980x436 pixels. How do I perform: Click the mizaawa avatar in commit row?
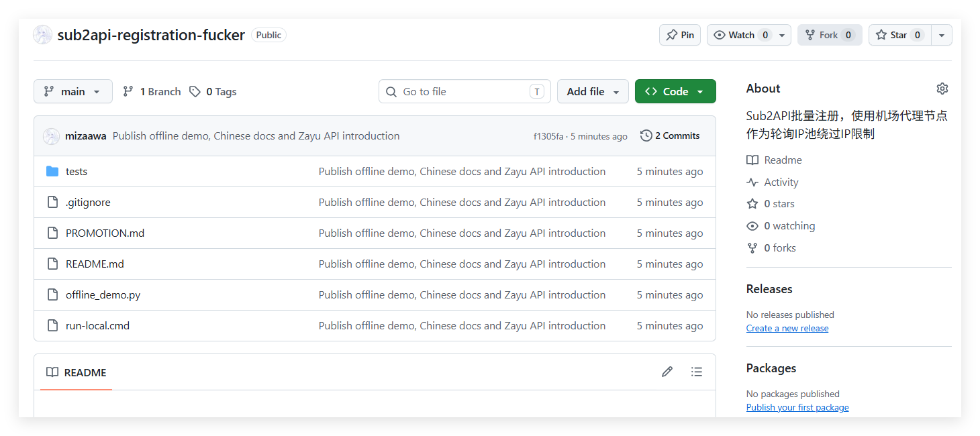[52, 136]
